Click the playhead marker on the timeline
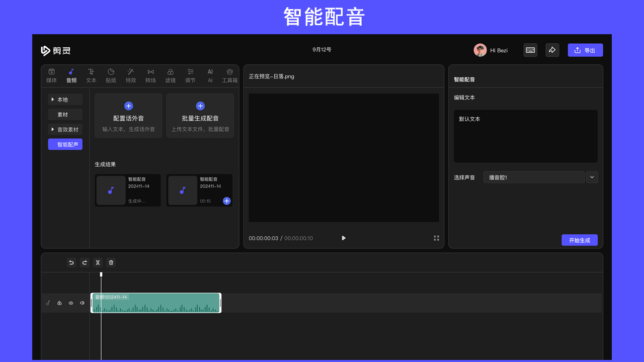Viewport: 644px width, 362px height. pos(101,274)
